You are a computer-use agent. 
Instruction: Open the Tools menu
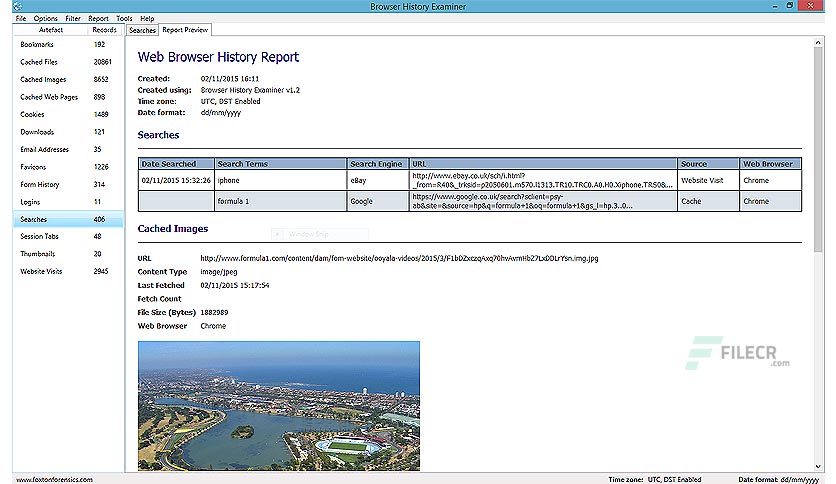coord(124,18)
